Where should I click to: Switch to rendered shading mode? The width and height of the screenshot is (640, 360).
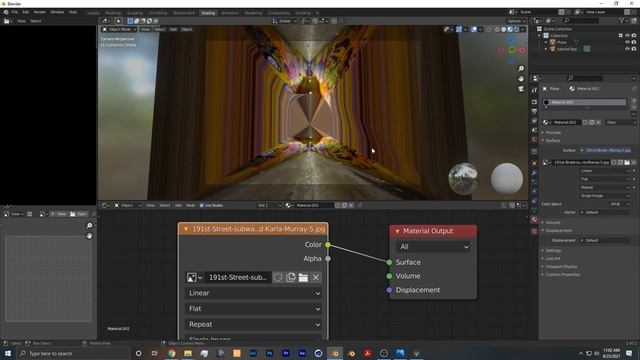(x=516, y=29)
